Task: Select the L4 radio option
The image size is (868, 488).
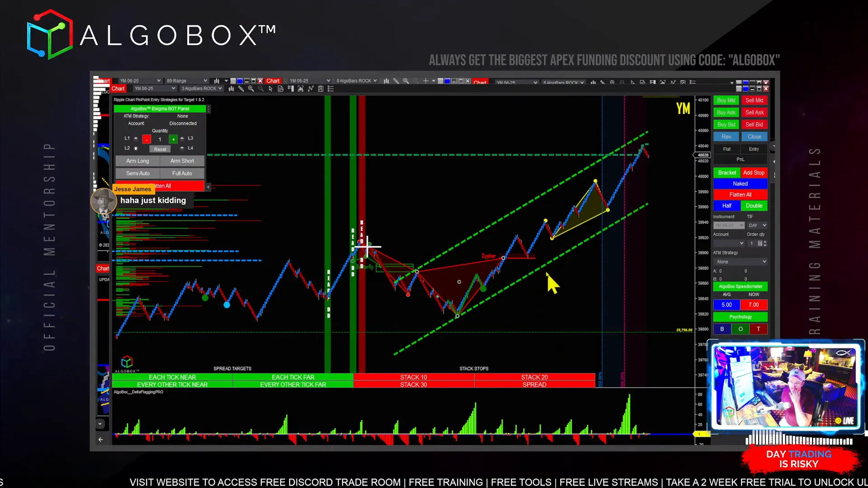Action: click(182, 148)
